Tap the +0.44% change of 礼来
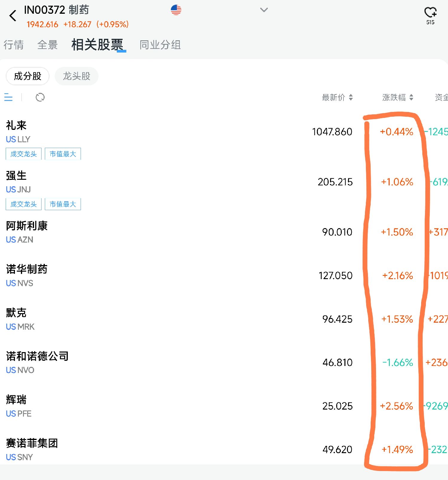The height and width of the screenshot is (480, 448). pos(396,132)
